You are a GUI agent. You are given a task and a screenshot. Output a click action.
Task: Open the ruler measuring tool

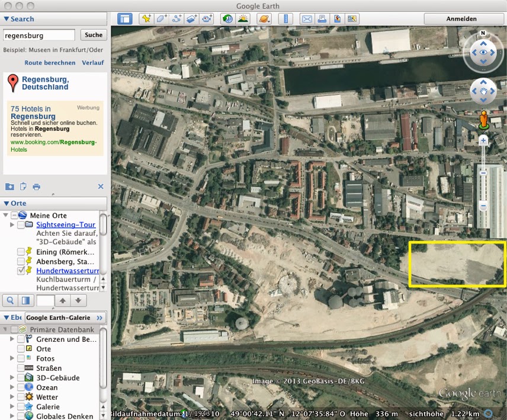pos(285,19)
